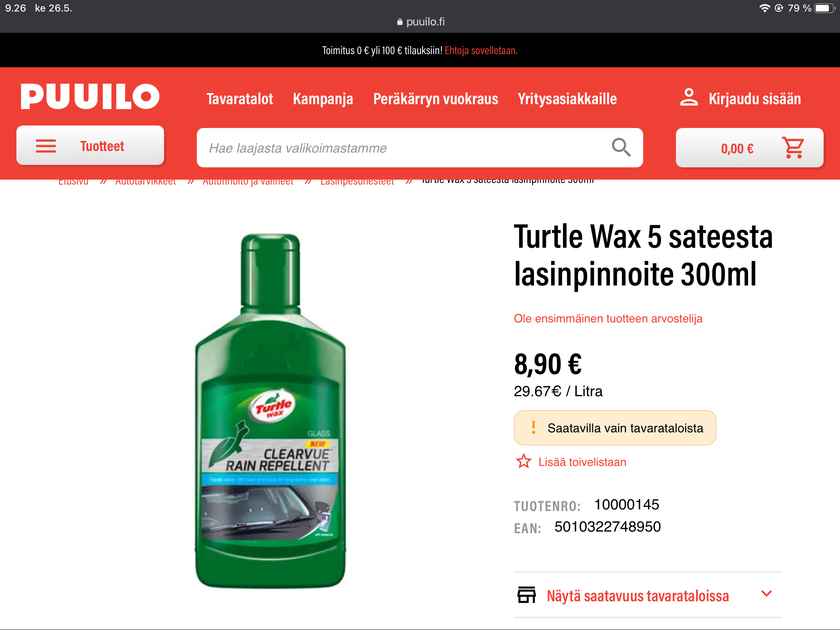Click the Turtle Wax bottle product image
This screenshot has height=630, width=840.
point(270,410)
